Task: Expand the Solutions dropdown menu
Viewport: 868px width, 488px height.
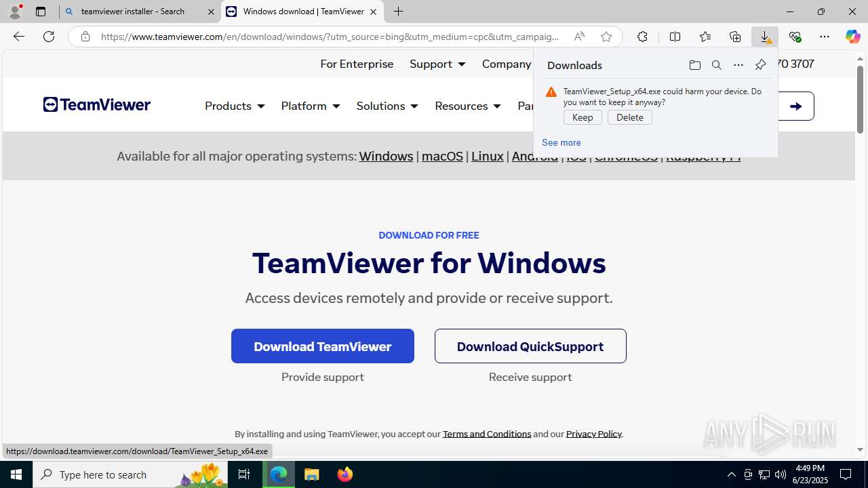Action: click(x=387, y=106)
